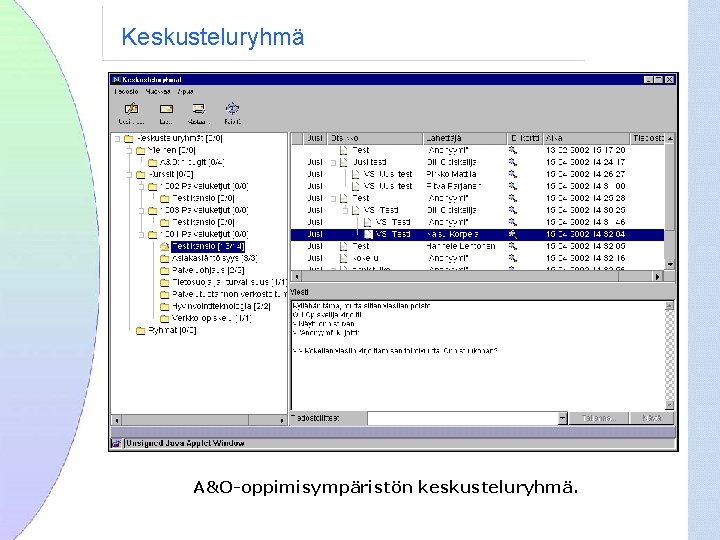Click folder icon next to Palveluohjaus [2/3]

click(x=164, y=270)
